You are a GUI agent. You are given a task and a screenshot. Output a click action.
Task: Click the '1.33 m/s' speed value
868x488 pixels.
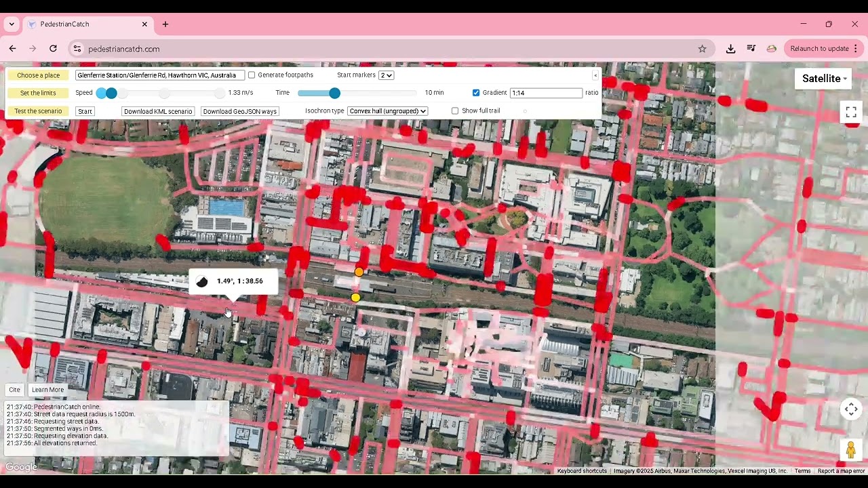[241, 93]
